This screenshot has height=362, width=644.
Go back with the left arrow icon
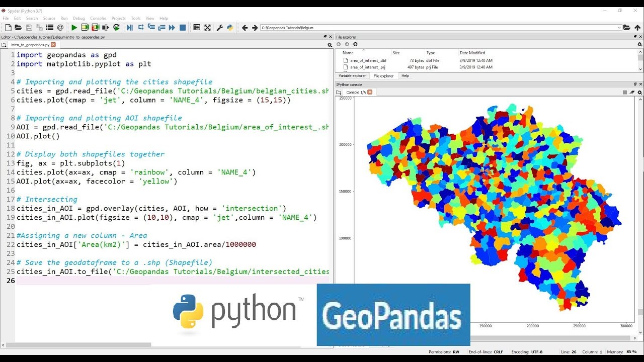(245, 28)
